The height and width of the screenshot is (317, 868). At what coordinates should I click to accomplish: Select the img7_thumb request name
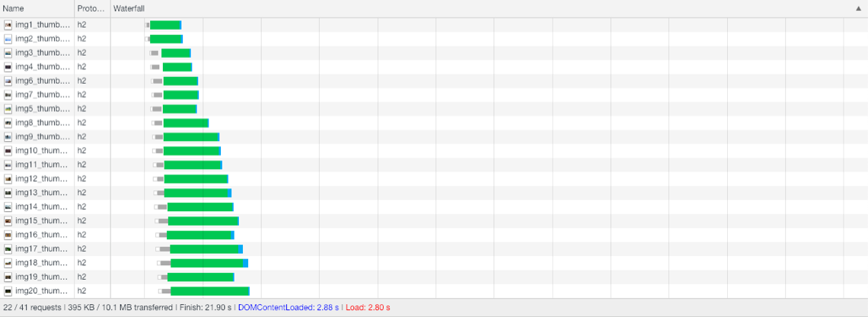pos(43,95)
